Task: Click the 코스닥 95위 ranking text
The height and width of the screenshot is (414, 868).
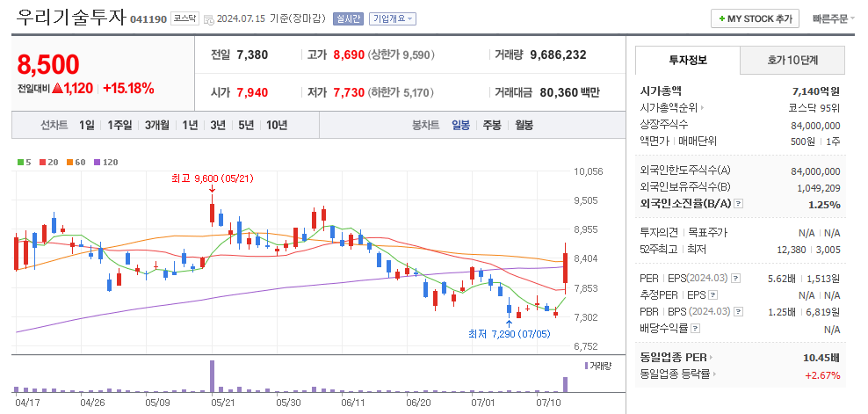Action: 814,108
